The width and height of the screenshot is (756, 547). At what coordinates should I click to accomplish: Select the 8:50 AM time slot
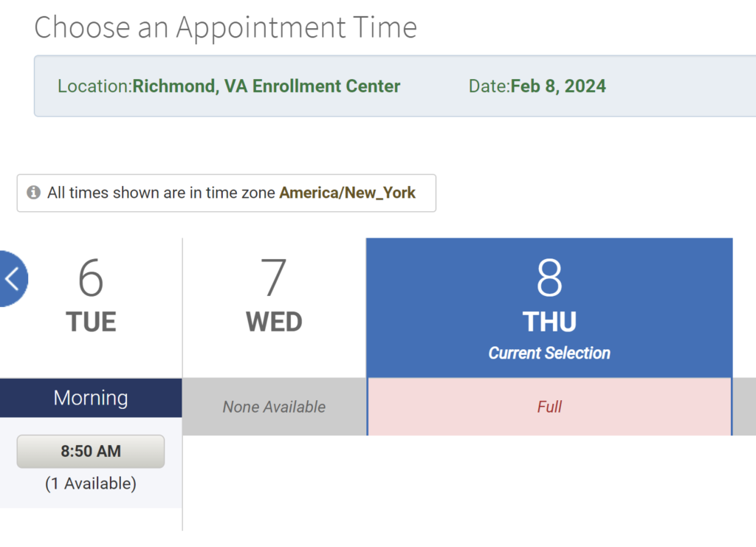91,451
